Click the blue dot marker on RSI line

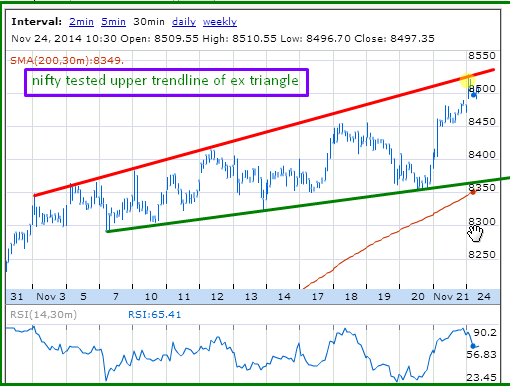pos(473,346)
